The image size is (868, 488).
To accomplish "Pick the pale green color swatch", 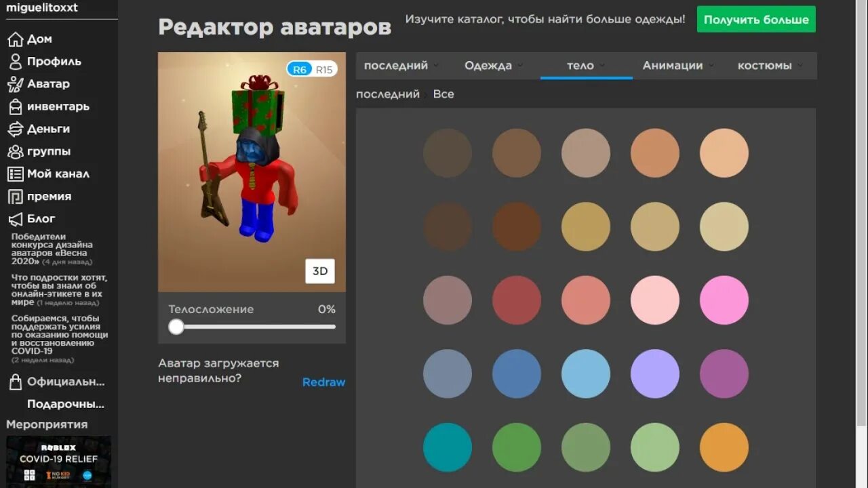I will pyautogui.click(x=655, y=447).
